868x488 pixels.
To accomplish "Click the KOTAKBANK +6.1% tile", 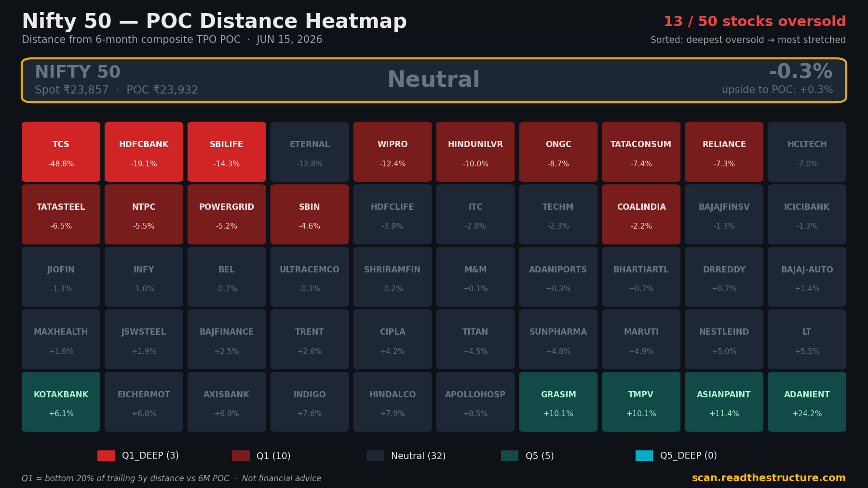I will click(x=61, y=402).
